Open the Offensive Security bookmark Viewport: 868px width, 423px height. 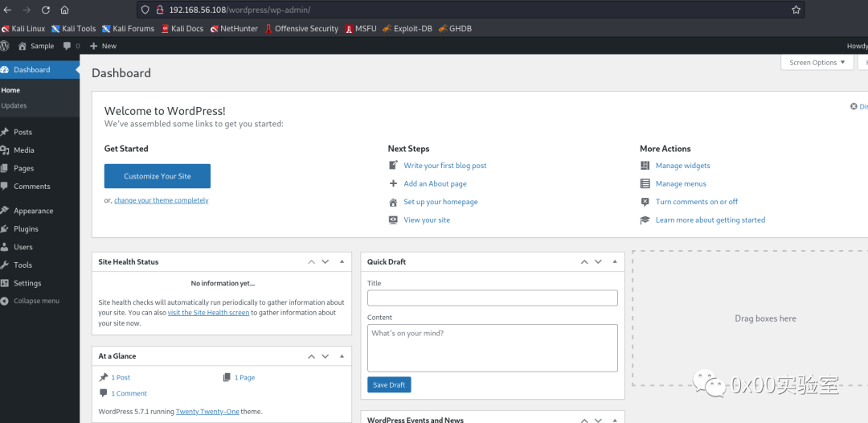pyautogui.click(x=301, y=28)
